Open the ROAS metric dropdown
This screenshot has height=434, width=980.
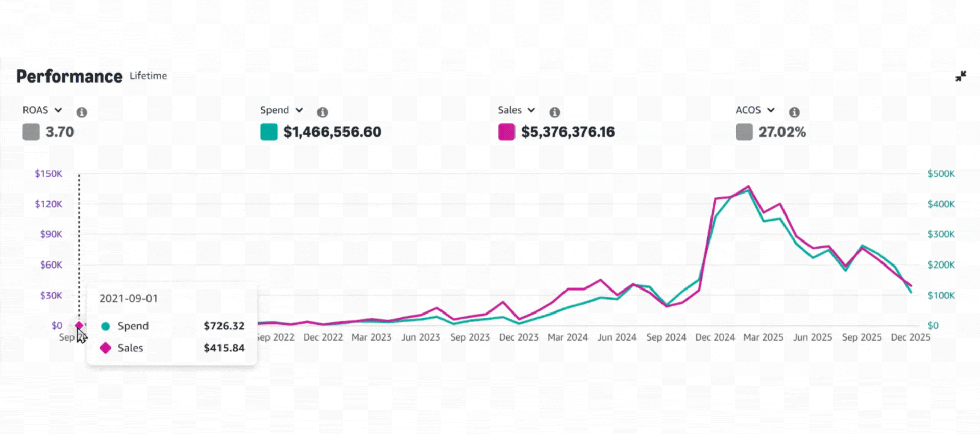[42, 110]
